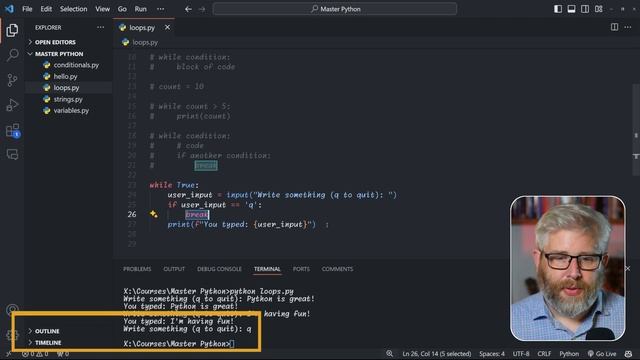Open the View menu
The image size is (640, 360).
[x=102, y=9]
